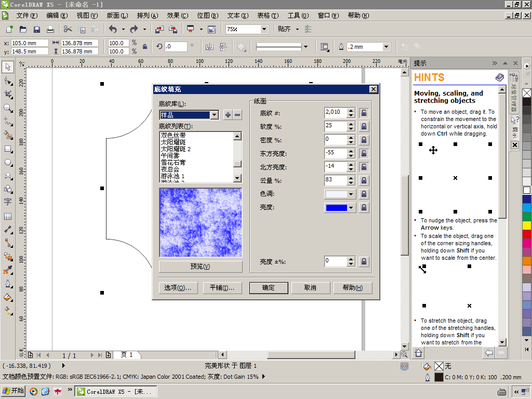Pick the red swatch in color palette
This screenshot has height=399, width=532.
527,234
